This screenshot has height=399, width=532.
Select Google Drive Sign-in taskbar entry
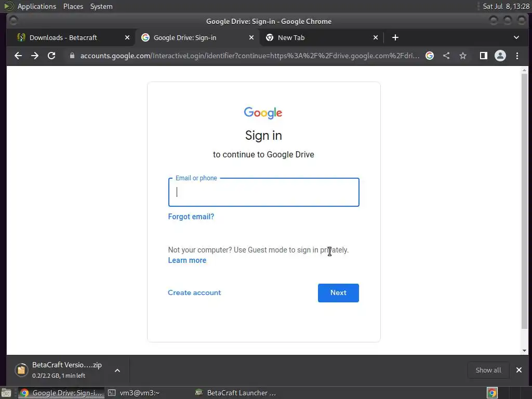(x=61, y=393)
